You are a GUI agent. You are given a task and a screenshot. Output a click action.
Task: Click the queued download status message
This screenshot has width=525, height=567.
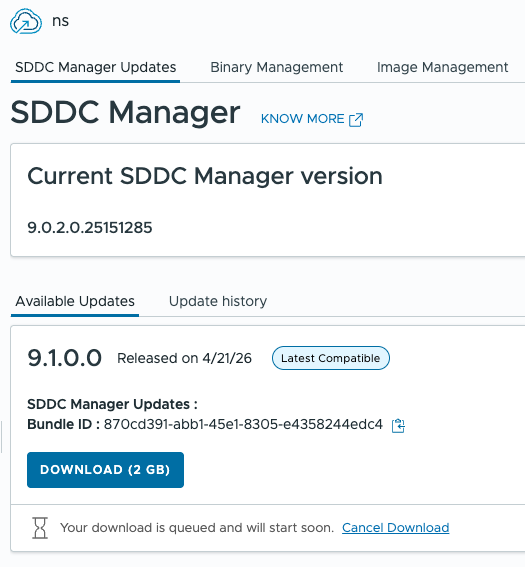pyautogui.click(x=197, y=528)
